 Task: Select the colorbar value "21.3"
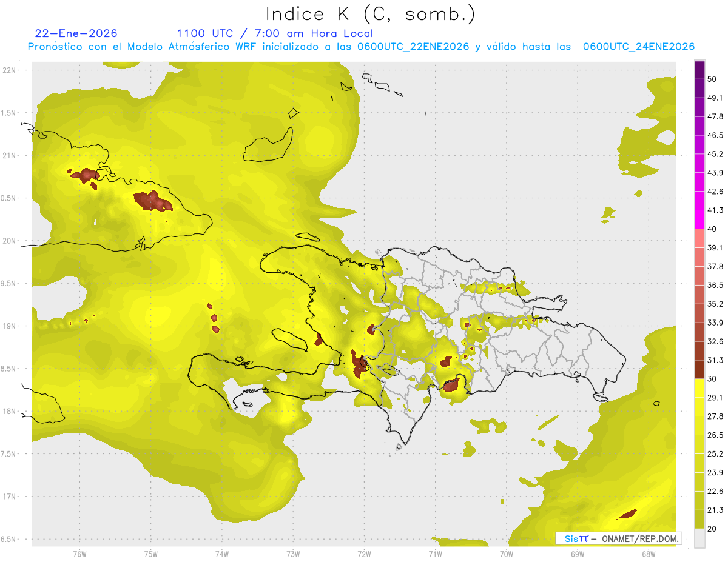tap(715, 510)
